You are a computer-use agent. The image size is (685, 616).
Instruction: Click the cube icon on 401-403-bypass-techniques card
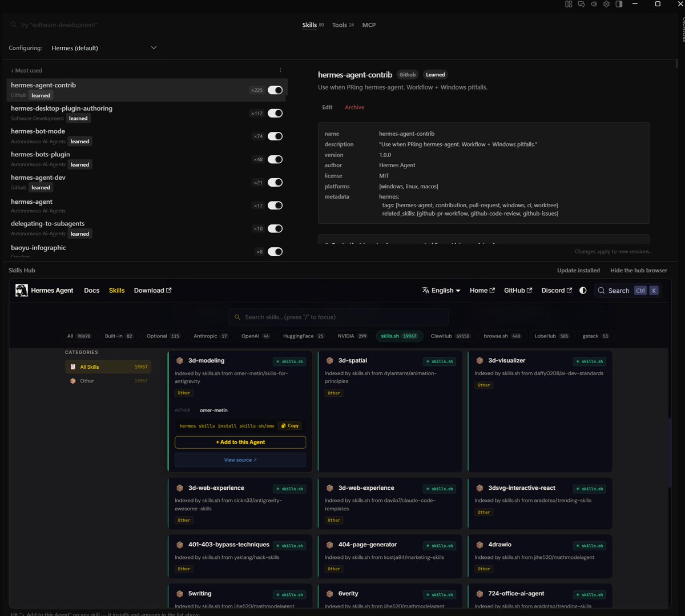click(180, 545)
